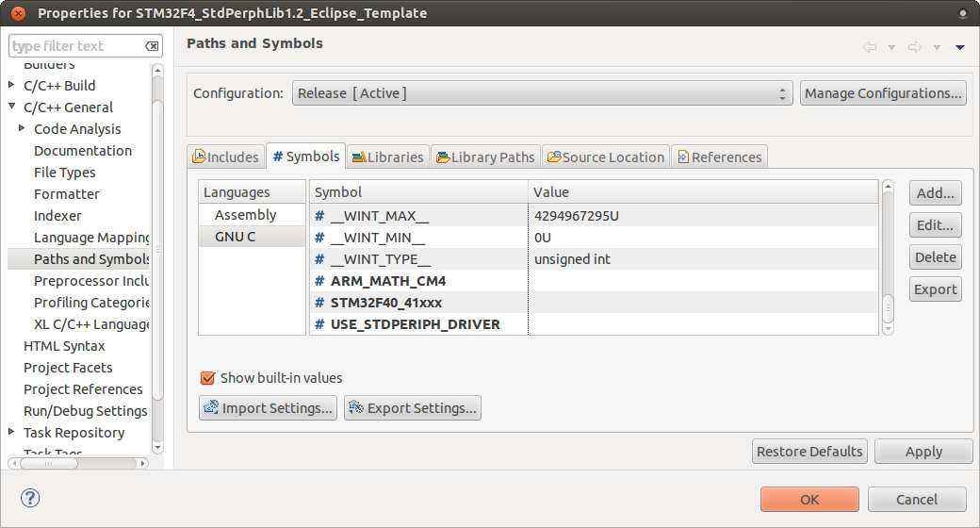Select Documentation in the tree
Image resolution: width=980 pixels, height=528 pixels.
tap(83, 151)
